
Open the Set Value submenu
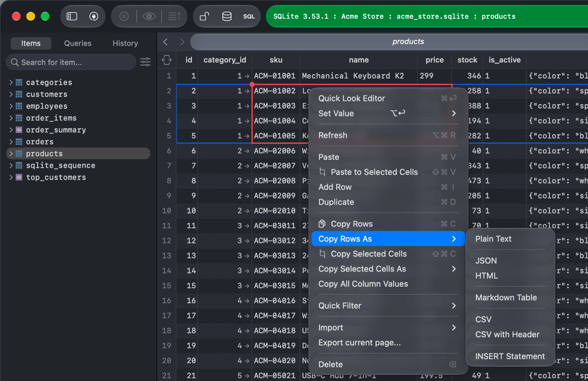point(387,113)
